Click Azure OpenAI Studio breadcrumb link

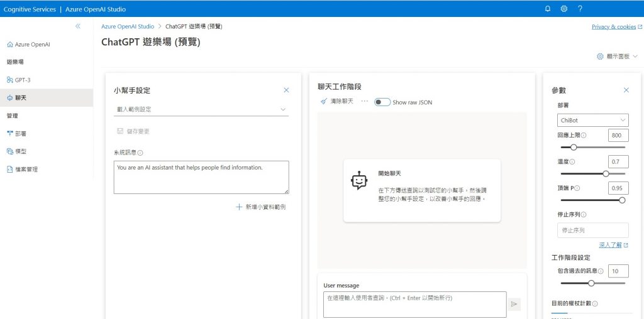point(128,26)
